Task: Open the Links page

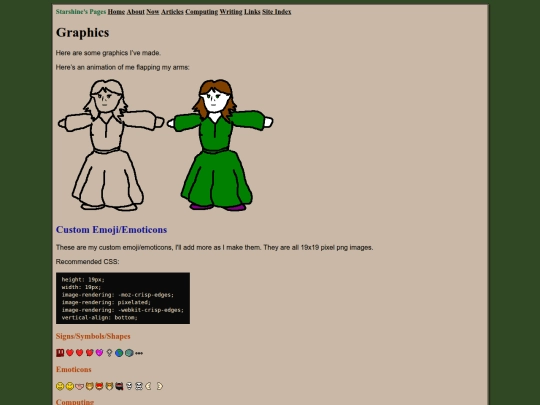Action: click(x=252, y=12)
